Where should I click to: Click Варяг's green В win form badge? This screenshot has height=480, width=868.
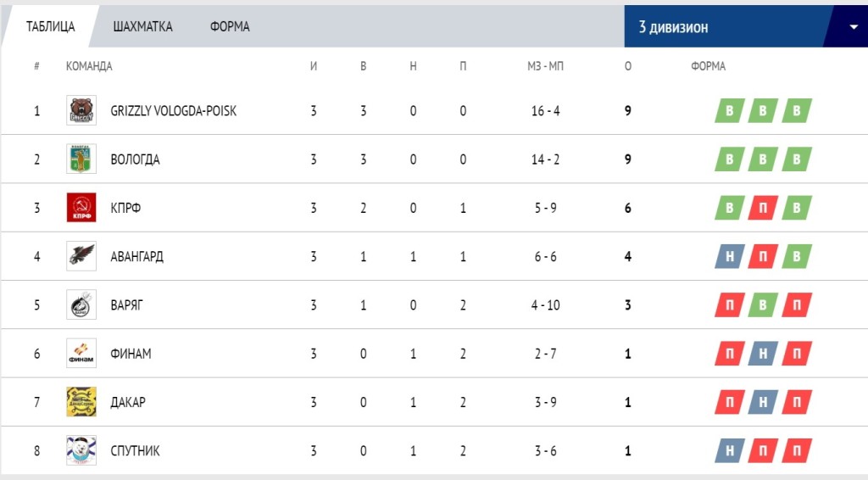pyautogui.click(x=763, y=305)
